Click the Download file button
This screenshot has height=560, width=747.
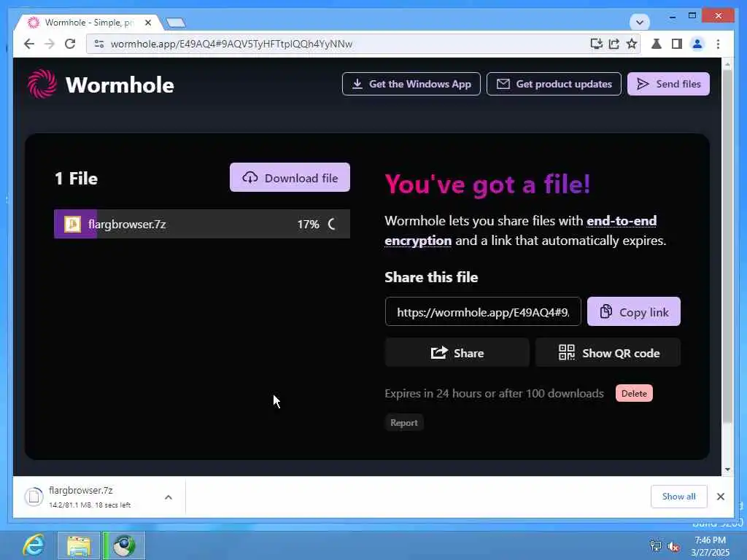tap(290, 178)
